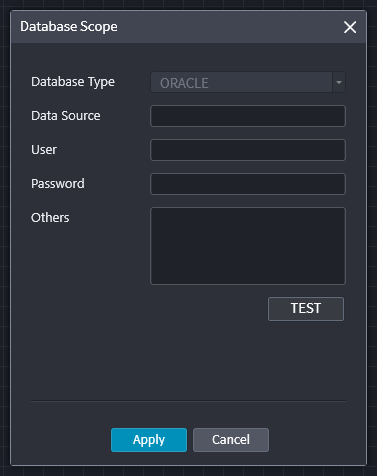This screenshot has height=476, width=377.
Task: Cancel the Database Scope dialog
Action: [231, 440]
